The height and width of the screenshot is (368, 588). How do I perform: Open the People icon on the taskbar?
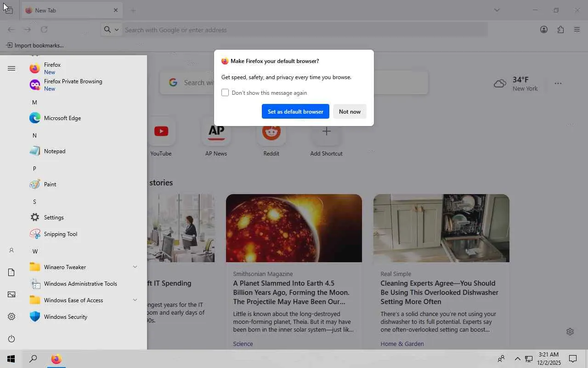click(x=501, y=359)
